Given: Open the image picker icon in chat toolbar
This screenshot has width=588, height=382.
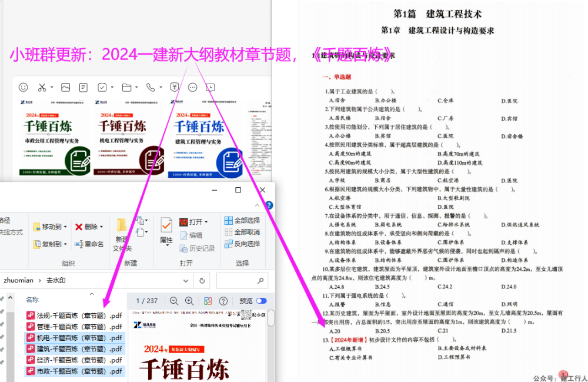Looking at the screenshot, I should (66, 88).
